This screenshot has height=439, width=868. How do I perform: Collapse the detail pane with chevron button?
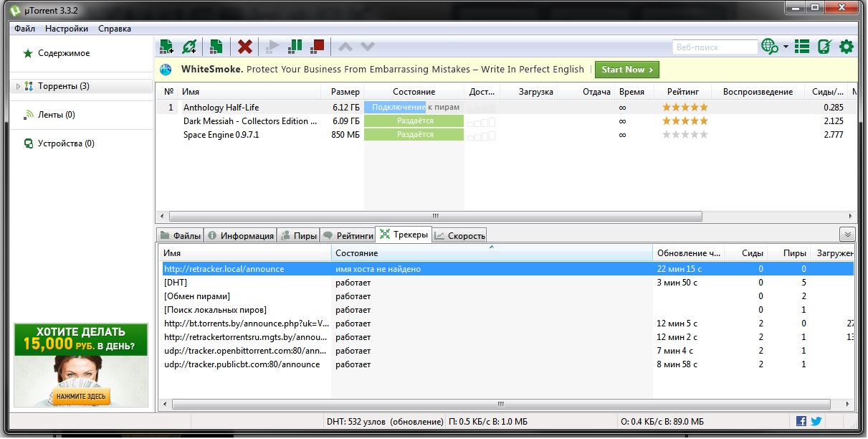(848, 235)
